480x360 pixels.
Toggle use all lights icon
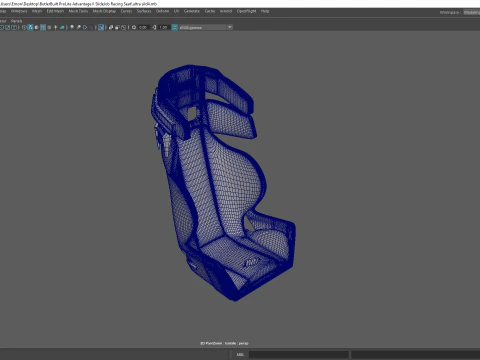coord(56,27)
